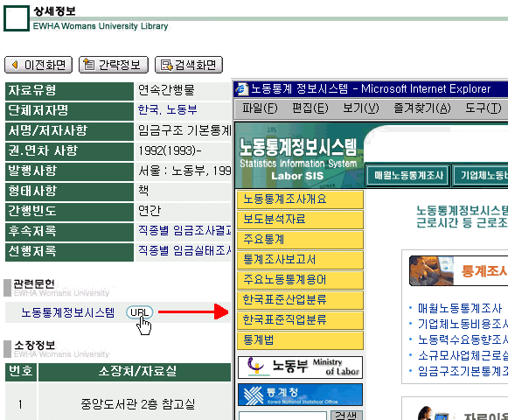Click the 통계청 National Statistical Office banner
The image size is (508, 420).
(300, 395)
